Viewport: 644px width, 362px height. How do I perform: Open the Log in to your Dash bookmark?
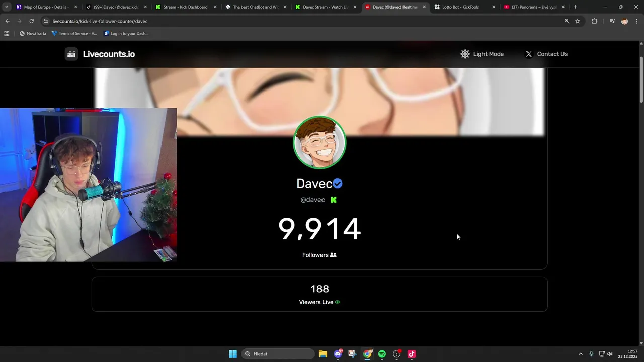[x=126, y=34]
